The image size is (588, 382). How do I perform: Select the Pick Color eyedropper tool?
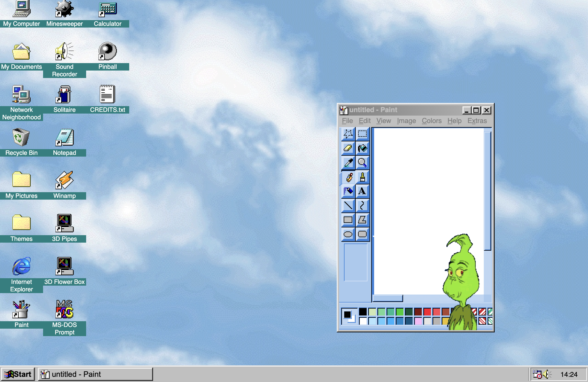click(x=348, y=163)
